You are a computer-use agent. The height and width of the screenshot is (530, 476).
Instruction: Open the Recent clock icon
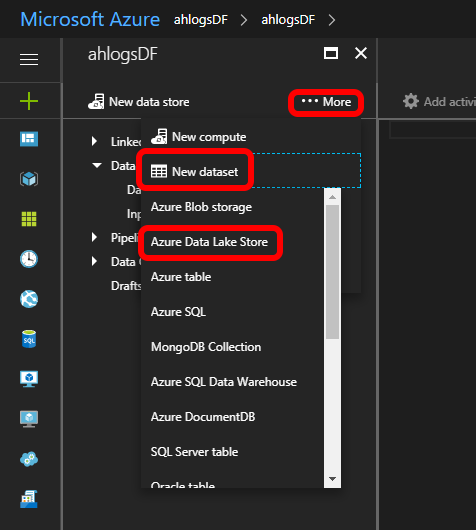29,259
